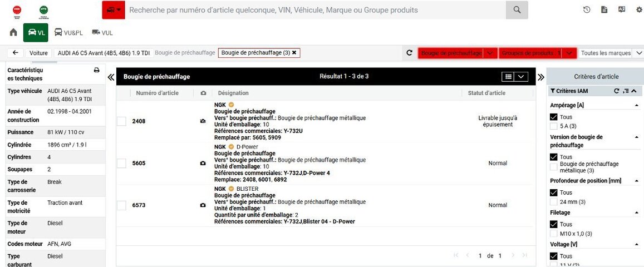Screen dimensions: 644x267
Task: Toggle Tous under Filetage
Action: click(554, 224)
